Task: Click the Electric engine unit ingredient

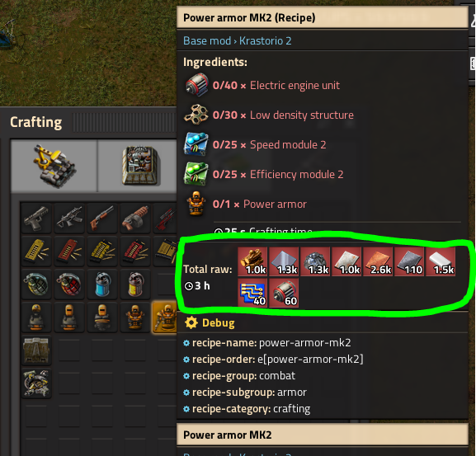Action: tap(262, 85)
